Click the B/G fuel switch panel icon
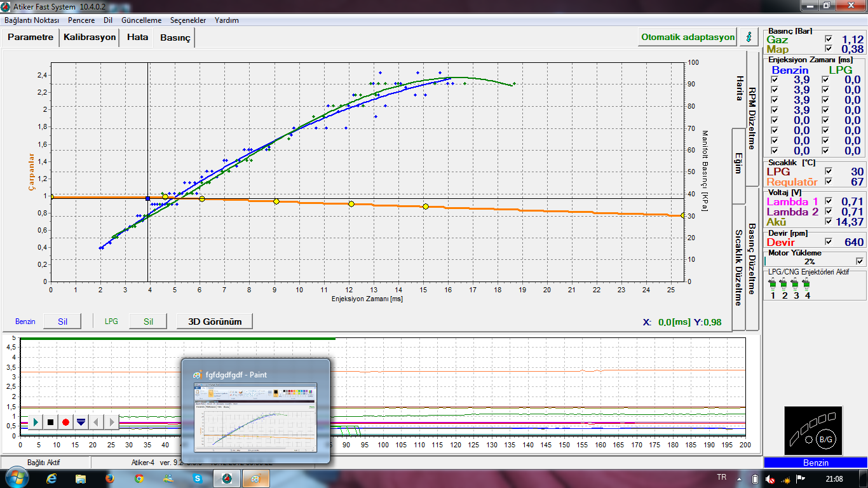This screenshot has width=868, height=488. point(813,431)
